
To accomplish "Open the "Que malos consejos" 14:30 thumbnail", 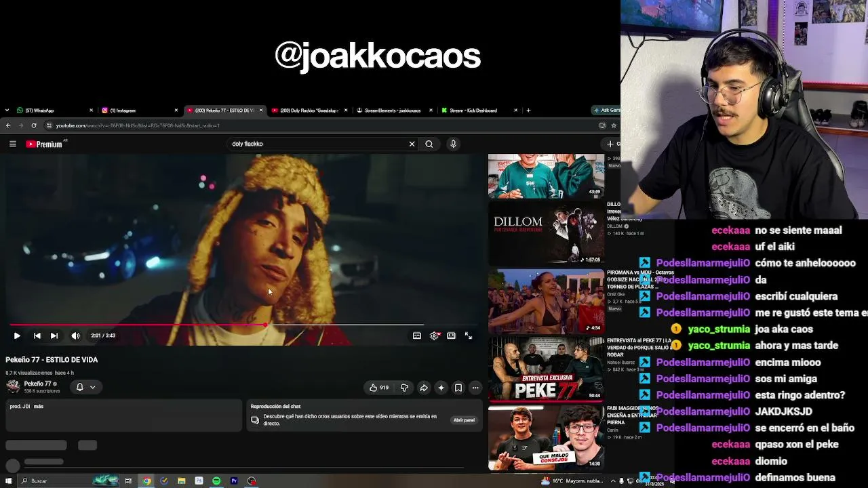I will coord(546,436).
